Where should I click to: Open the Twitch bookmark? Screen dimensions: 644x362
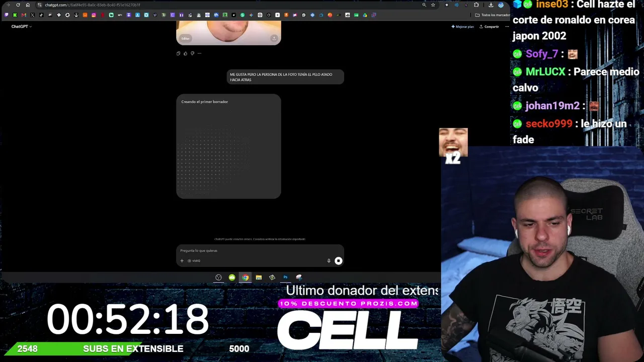tap(6, 15)
